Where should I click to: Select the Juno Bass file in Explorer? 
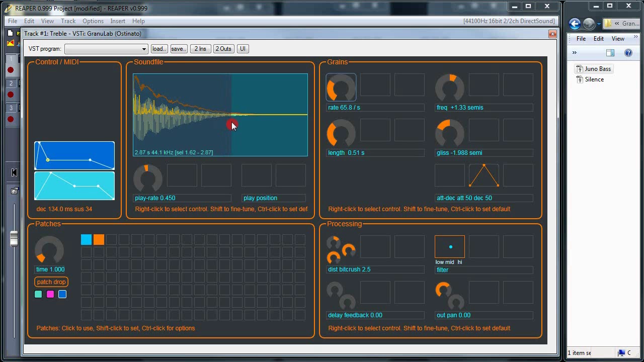[594, 69]
